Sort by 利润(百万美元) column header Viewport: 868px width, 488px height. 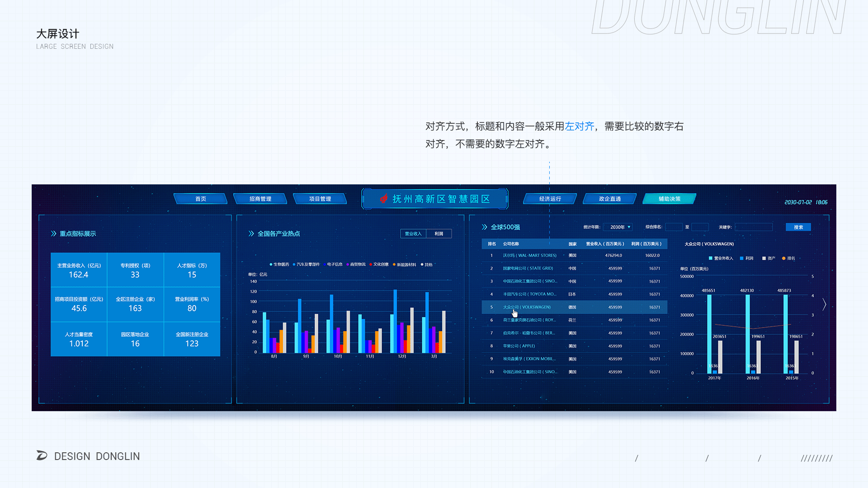646,244
